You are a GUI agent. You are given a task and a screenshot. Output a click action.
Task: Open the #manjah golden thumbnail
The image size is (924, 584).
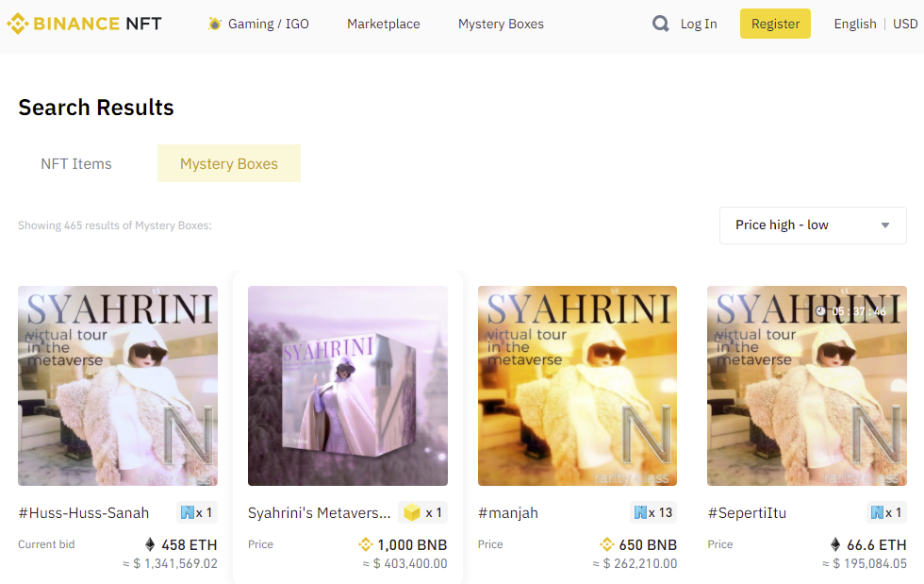coord(577,386)
